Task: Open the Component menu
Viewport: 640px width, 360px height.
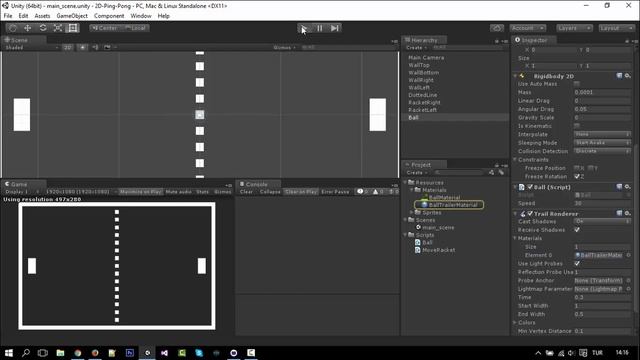Action: tap(109, 16)
